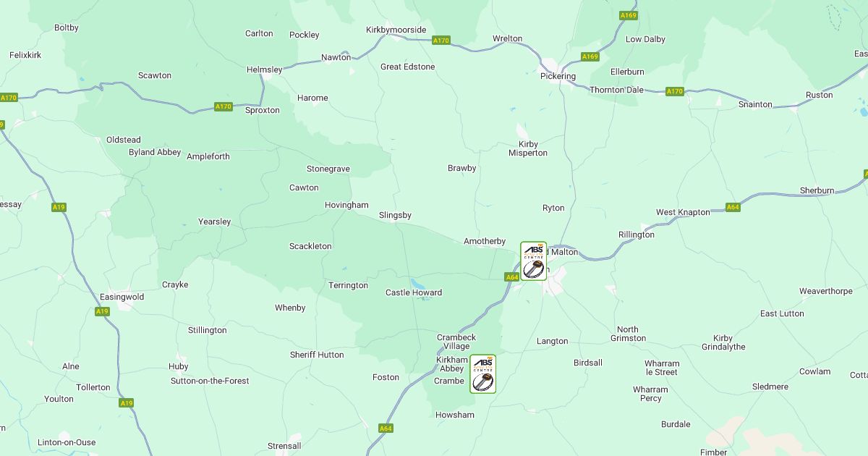
Task: Click the A170 road shield above Sproxton
Action: pos(224,106)
